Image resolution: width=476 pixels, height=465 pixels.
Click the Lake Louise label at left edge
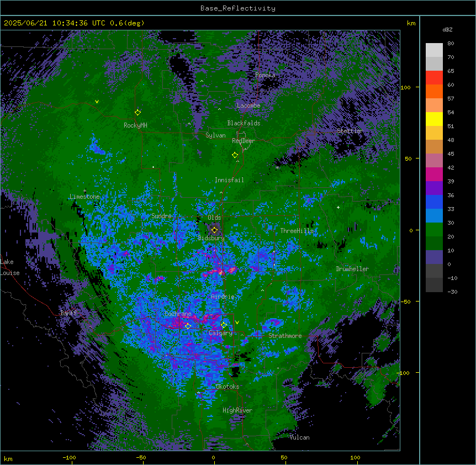(x=10, y=267)
